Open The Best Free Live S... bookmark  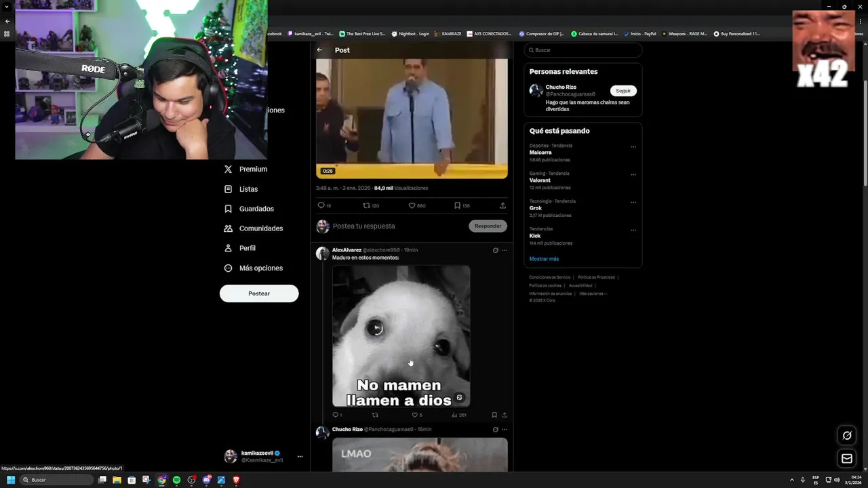coord(362,33)
